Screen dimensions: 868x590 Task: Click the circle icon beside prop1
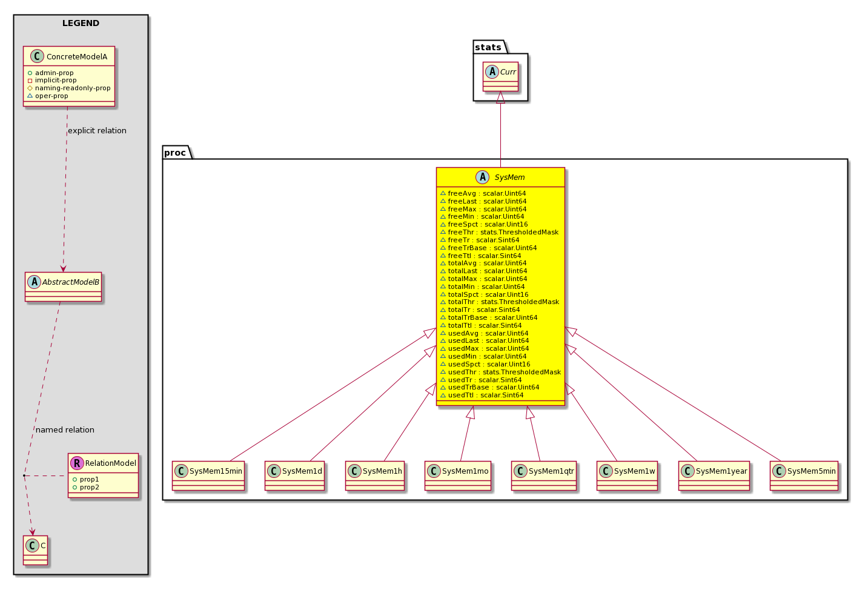pyautogui.click(x=75, y=479)
